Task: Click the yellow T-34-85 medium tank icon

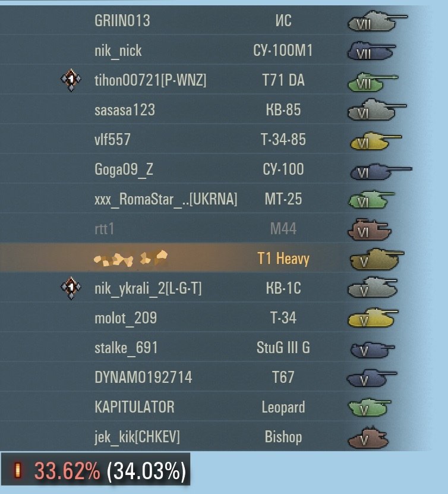Action: pos(376,141)
